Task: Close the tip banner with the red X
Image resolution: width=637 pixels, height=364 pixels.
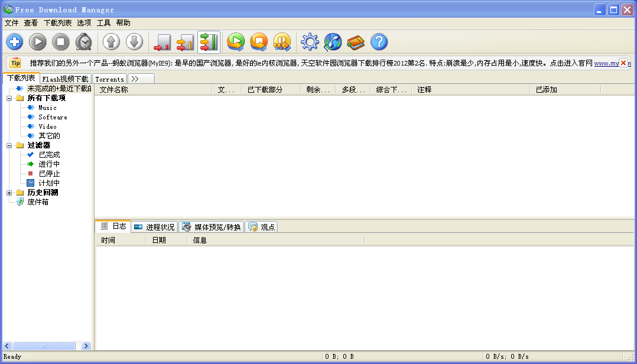Action: tap(623, 63)
